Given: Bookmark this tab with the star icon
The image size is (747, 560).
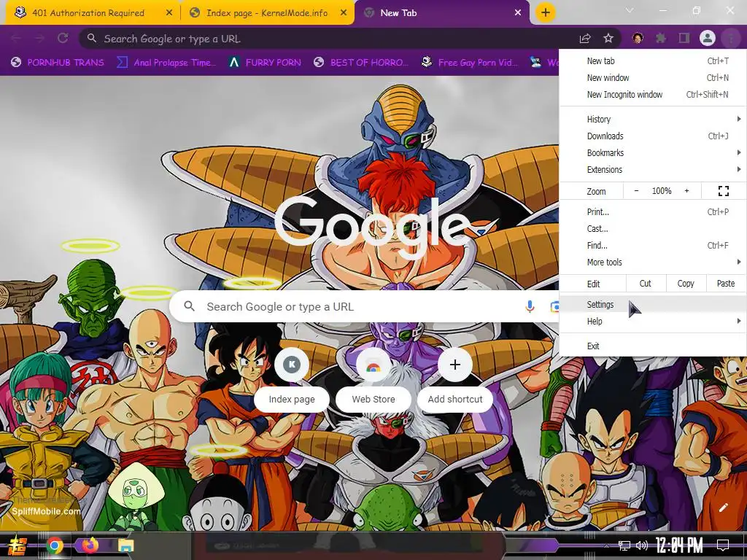Looking at the screenshot, I should (x=608, y=39).
